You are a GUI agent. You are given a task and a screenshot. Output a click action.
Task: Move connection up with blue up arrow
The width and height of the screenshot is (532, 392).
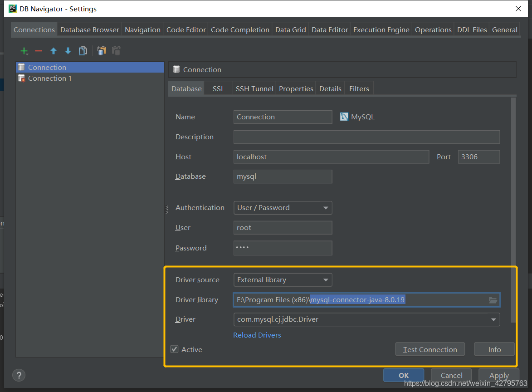point(54,51)
